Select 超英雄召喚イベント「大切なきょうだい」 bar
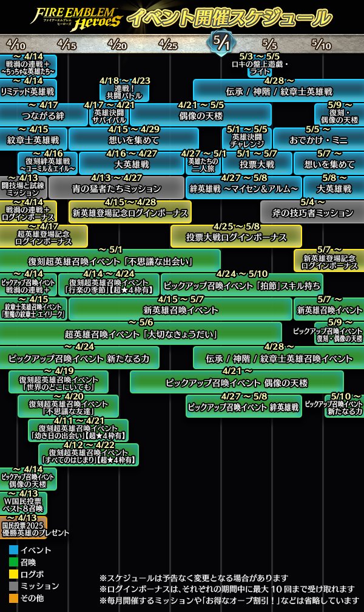Screen dimensions: 364x612 tap(141, 334)
